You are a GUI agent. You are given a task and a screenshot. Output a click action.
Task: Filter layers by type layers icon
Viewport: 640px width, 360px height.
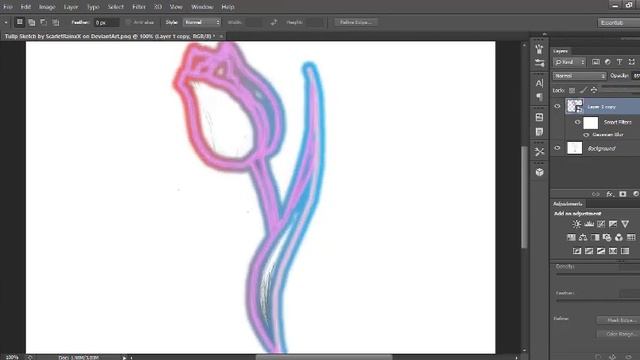(619, 62)
